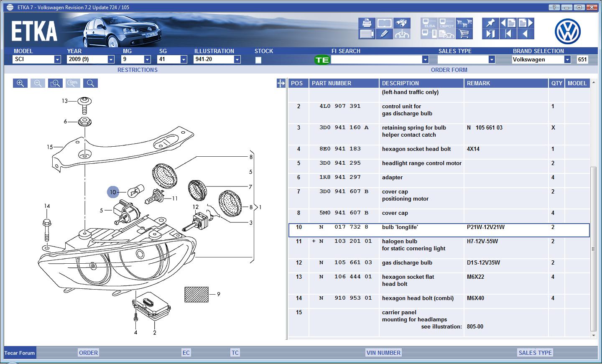Screen dimensions: 602x364
Task: Click the VIN NUMBER button
Action: pyautogui.click(x=383, y=353)
